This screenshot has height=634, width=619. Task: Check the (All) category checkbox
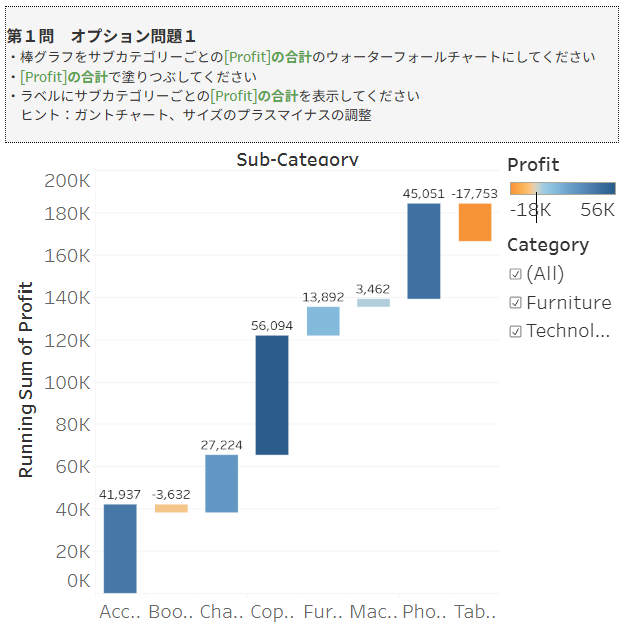tap(515, 274)
